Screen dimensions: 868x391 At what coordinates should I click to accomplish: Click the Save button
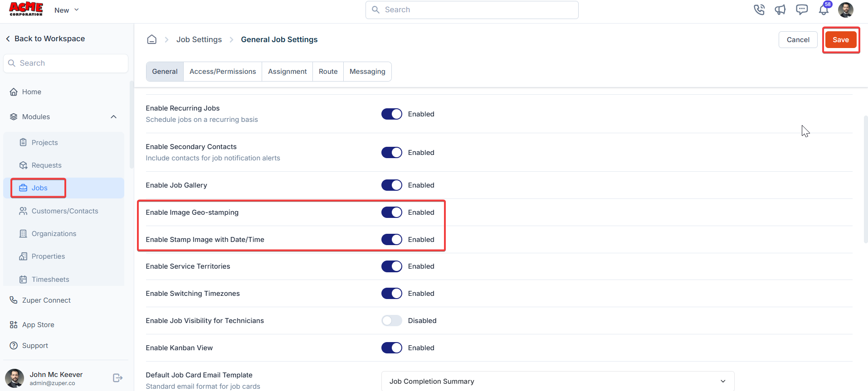point(840,40)
